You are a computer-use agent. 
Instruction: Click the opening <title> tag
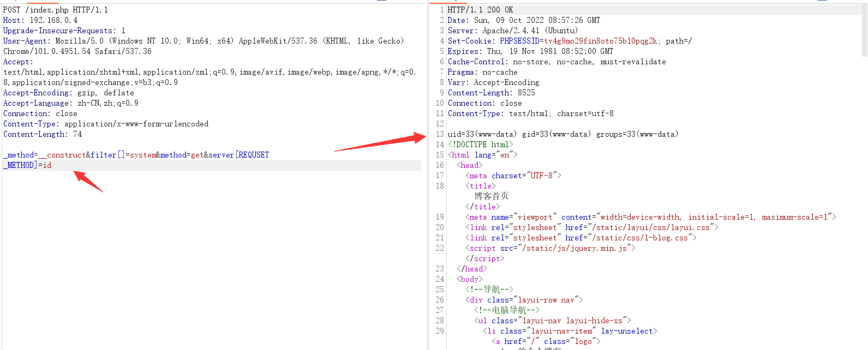(480, 186)
